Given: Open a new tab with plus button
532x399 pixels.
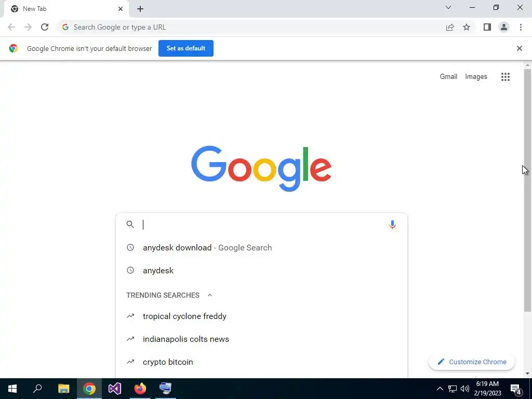Looking at the screenshot, I should tap(140, 9).
